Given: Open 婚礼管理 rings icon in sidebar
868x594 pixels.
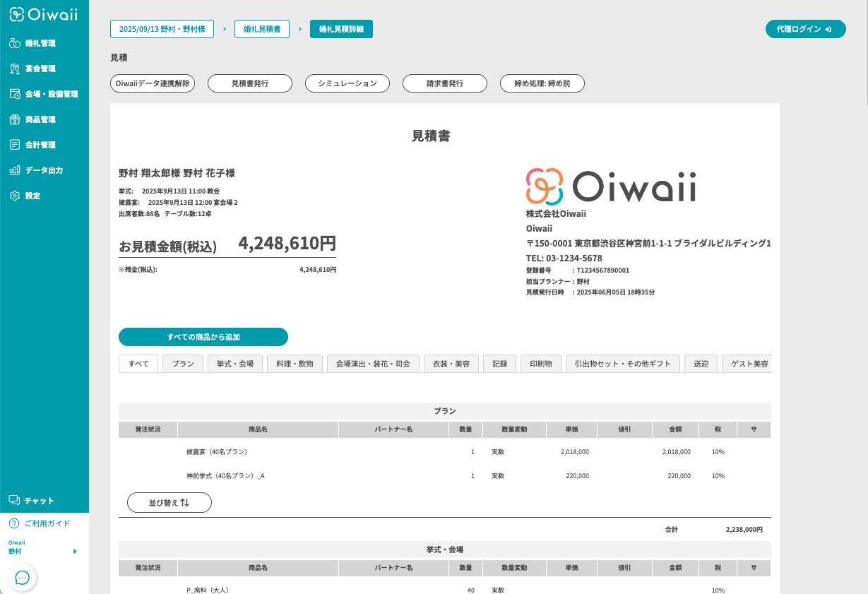Looking at the screenshot, I should pyautogui.click(x=15, y=43).
